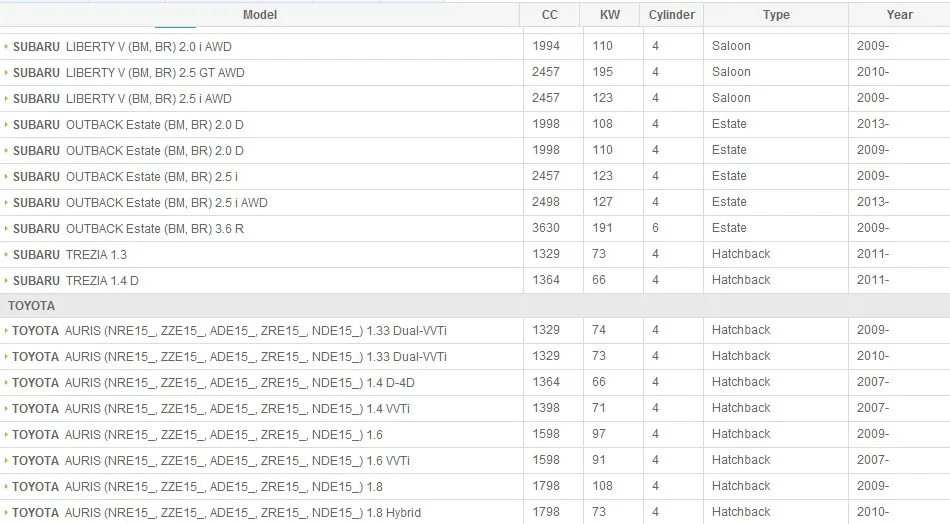The image size is (950, 524).
Task: Click the Year column header
Action: [x=899, y=15]
